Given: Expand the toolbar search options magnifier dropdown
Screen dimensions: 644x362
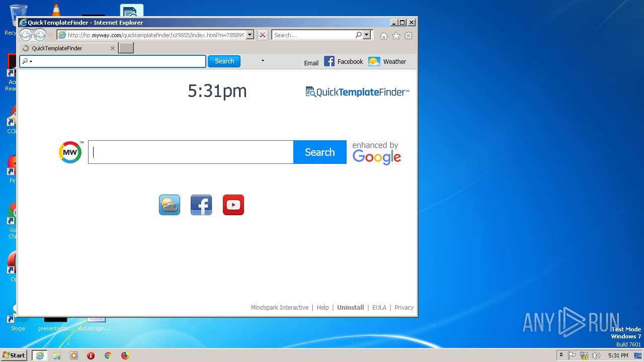Looking at the screenshot, I should click(x=27, y=61).
